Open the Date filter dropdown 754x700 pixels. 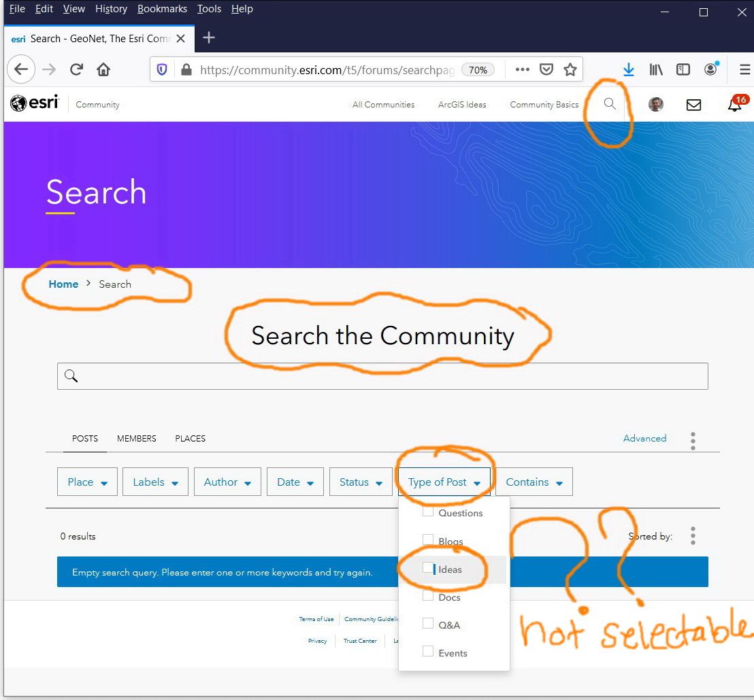tap(295, 482)
